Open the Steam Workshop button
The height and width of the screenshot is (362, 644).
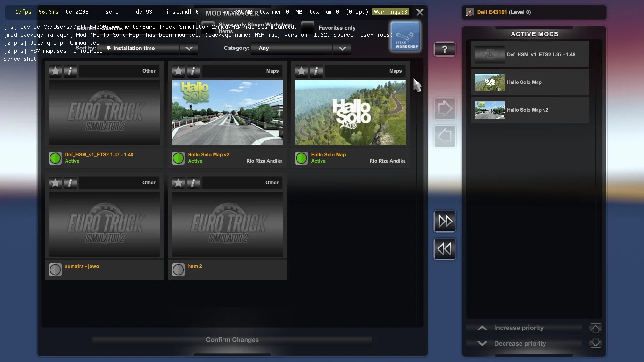point(405,36)
